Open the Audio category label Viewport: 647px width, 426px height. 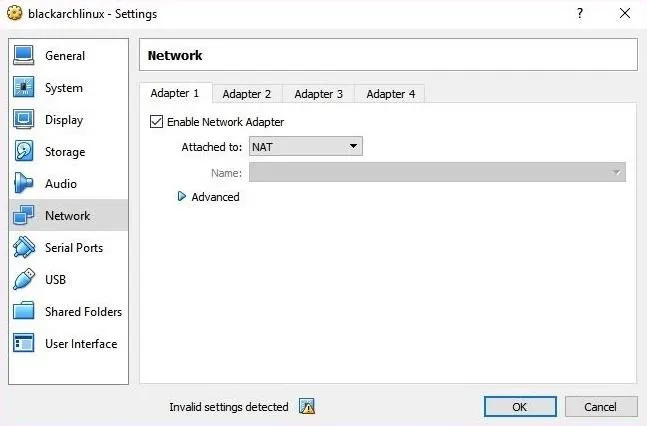pyautogui.click(x=61, y=184)
